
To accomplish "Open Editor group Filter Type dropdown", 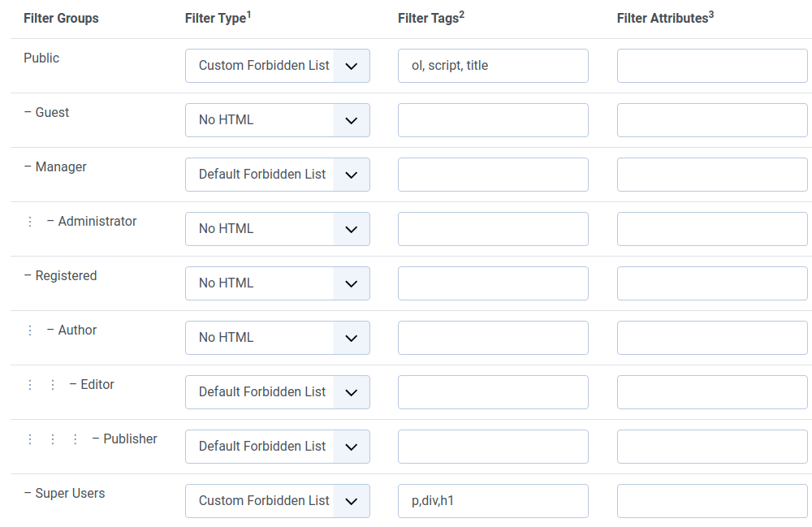I will point(277,392).
